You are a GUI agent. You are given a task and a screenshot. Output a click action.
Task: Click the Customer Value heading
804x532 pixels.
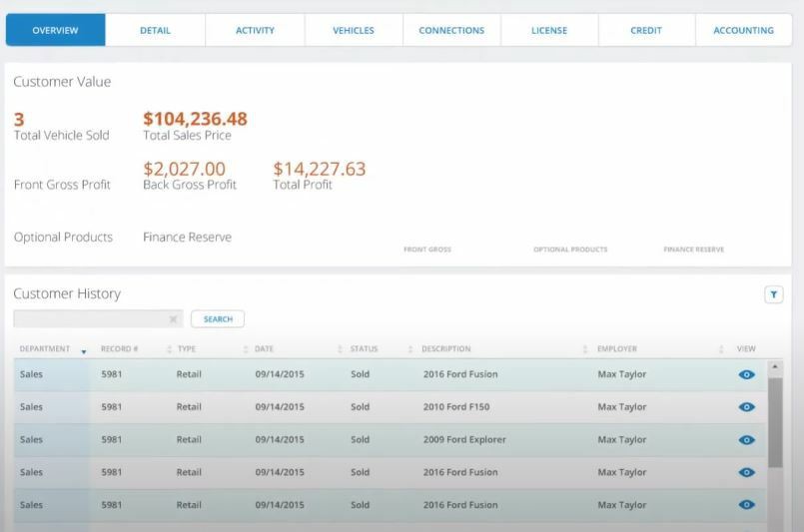(62, 82)
